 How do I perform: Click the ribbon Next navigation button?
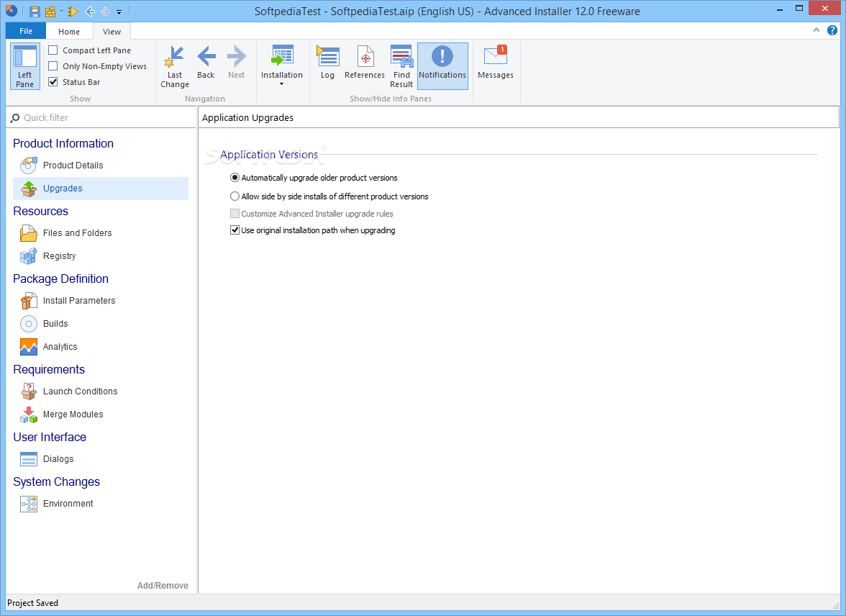coord(236,62)
